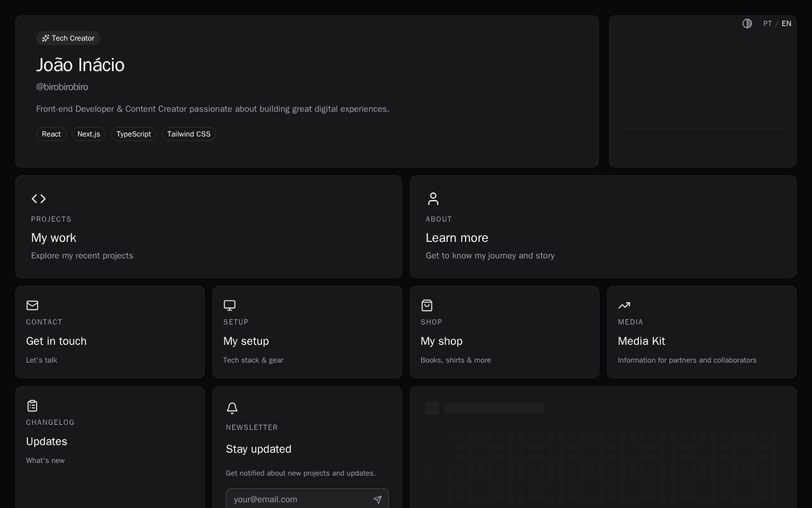Image resolution: width=812 pixels, height=508 pixels.
Task: Click the trending arrow Media icon
Action: click(624, 305)
